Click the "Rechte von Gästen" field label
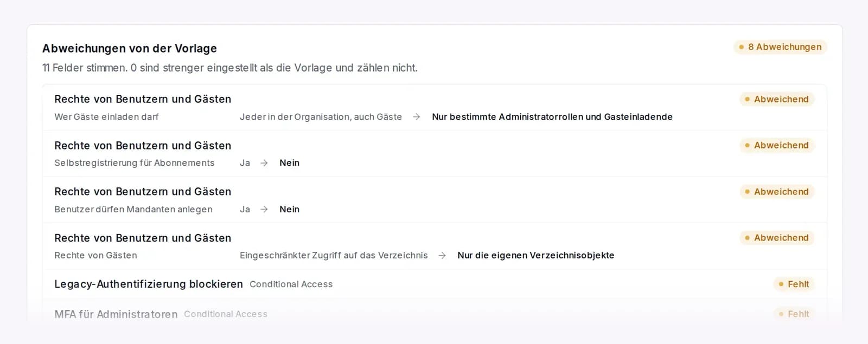 [95, 255]
